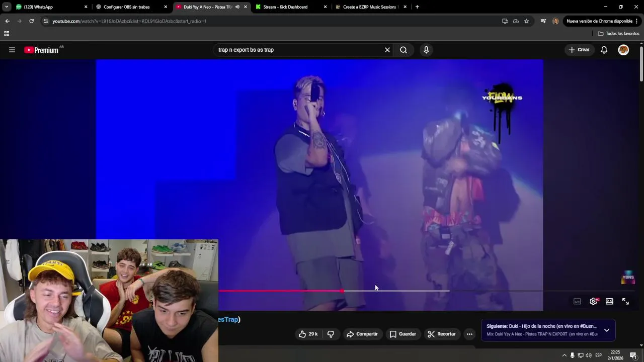Like the video with thumbs up

point(308,334)
